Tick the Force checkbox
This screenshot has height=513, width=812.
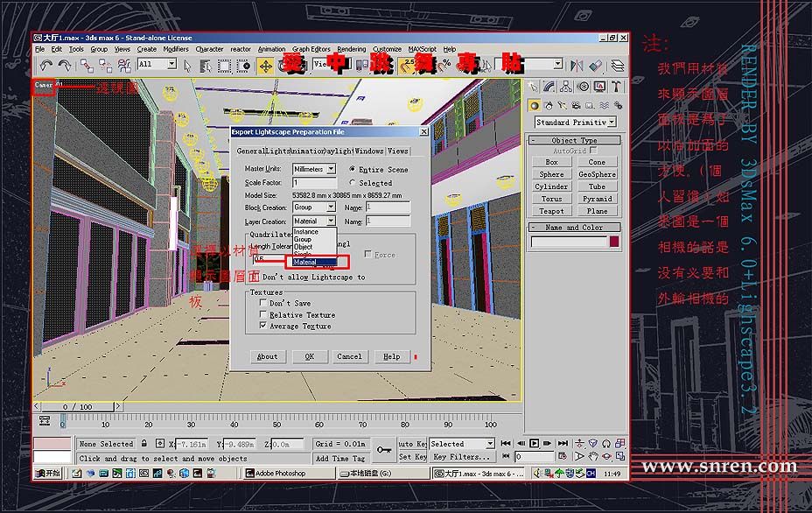(x=367, y=254)
